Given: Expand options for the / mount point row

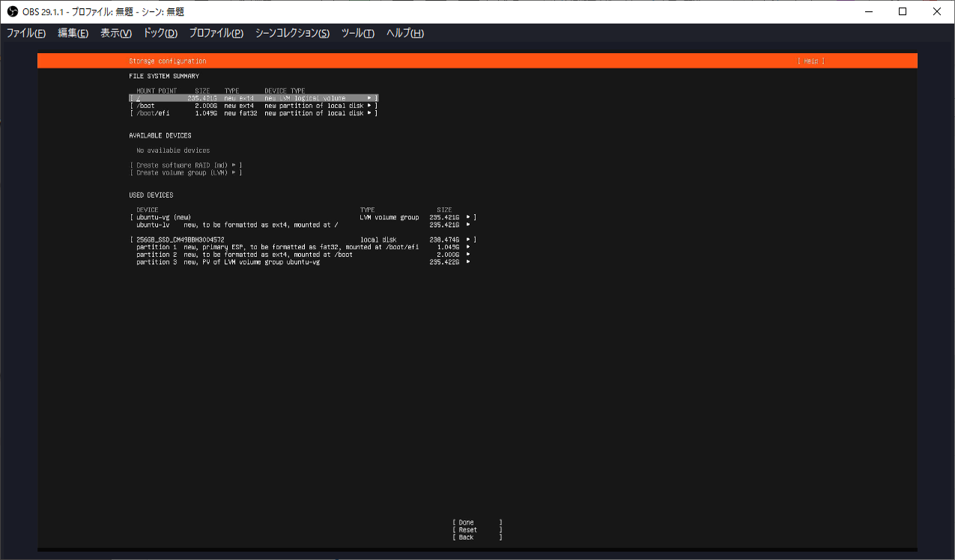Looking at the screenshot, I should 368,97.
